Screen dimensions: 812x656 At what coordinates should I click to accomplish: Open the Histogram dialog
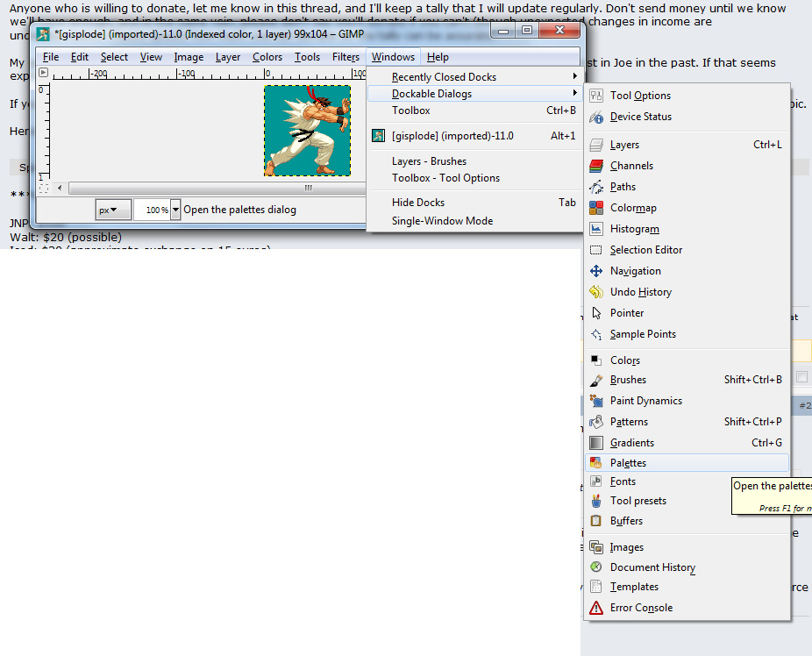pos(687,229)
